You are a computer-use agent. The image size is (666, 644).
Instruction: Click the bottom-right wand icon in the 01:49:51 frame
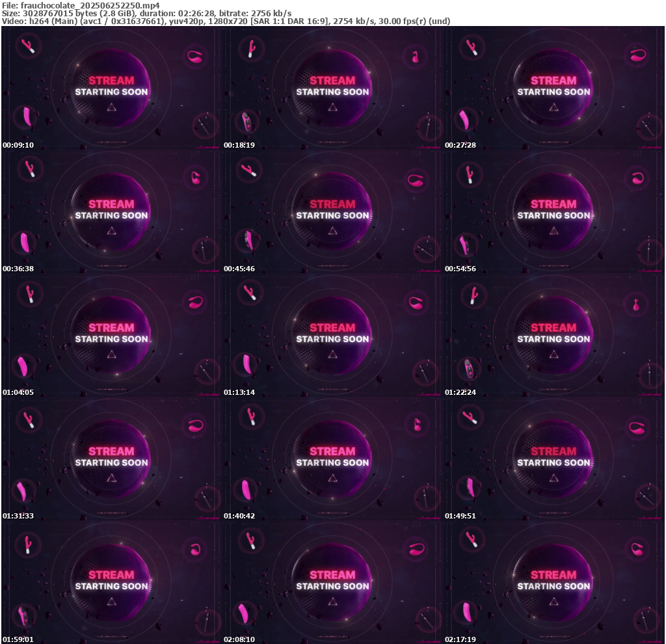[646, 496]
